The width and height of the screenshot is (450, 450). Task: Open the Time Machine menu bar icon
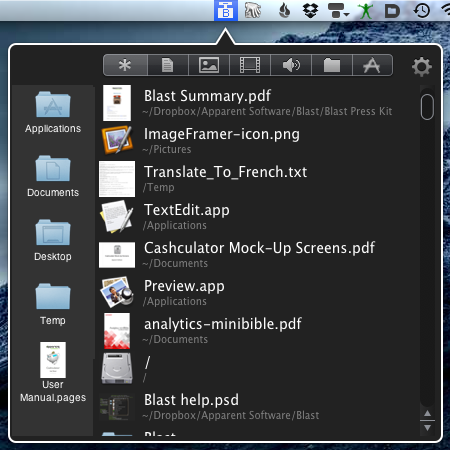point(422,10)
